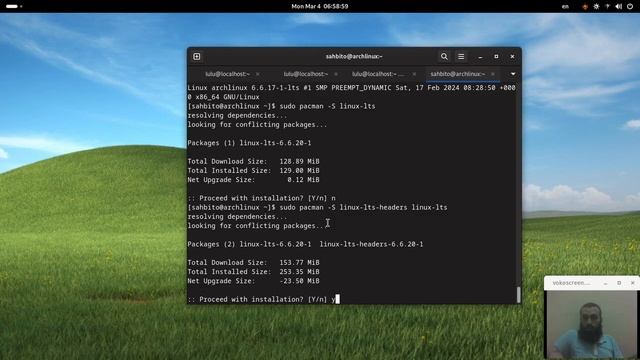Minimize the terminal window
Screen dimensions: 640x360
480,57
